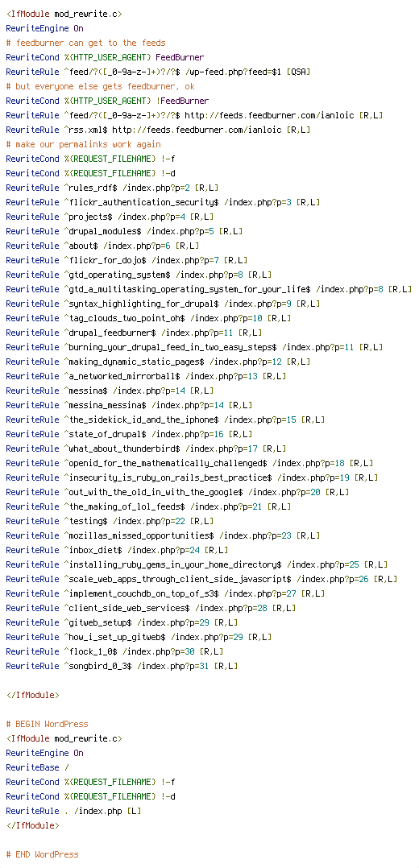Viewport: 419px width, 868px height.
Task: Click the '# make our permalinks work again' comment
Action: (x=84, y=144)
